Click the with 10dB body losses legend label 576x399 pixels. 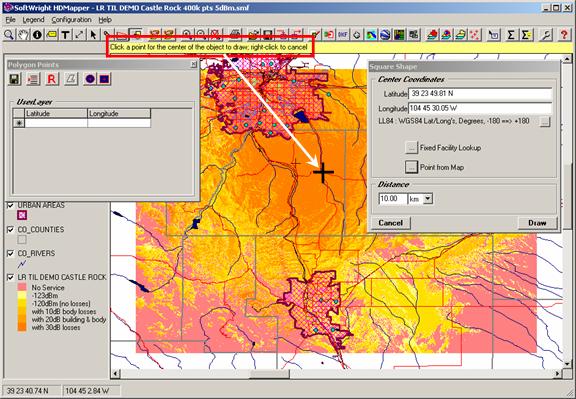64,312
